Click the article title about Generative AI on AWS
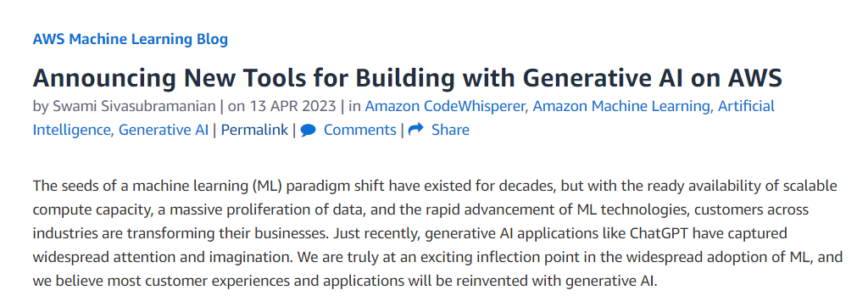 408,77
